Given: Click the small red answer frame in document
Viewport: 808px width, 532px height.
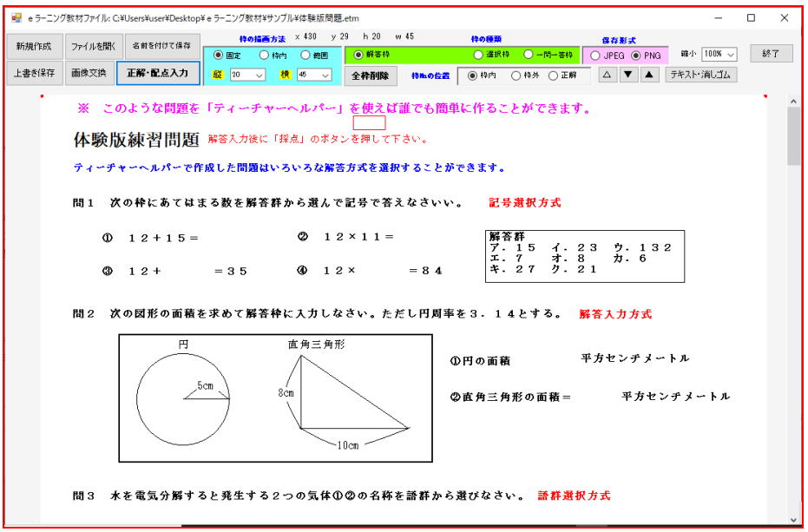Looking at the screenshot, I should 369,123.
